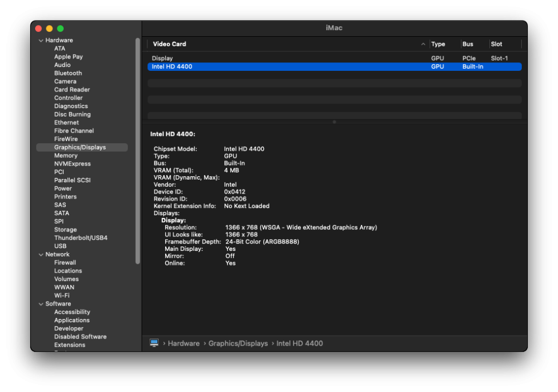The width and height of the screenshot is (558, 392).
Task: Open the SAS entry
Action: pos(60,205)
